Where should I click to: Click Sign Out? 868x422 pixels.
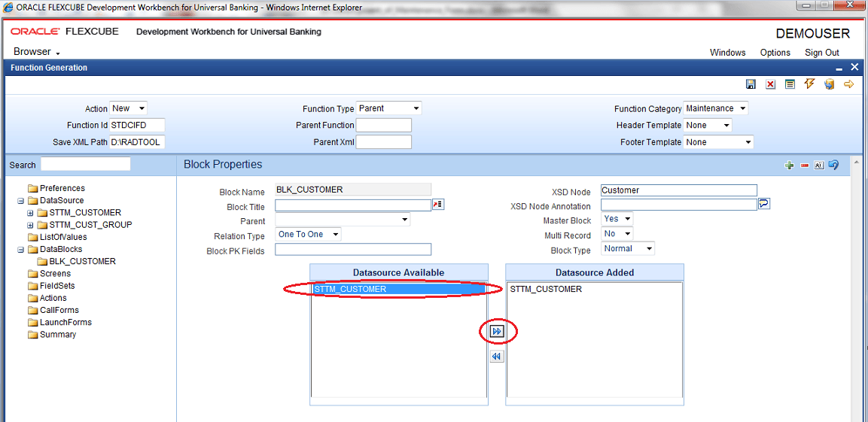pos(822,53)
